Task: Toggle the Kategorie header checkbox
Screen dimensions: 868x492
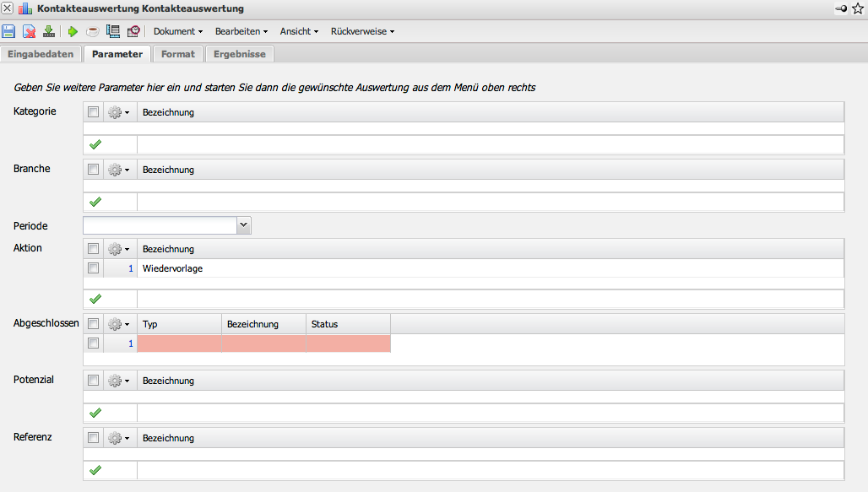Action: pos(94,111)
